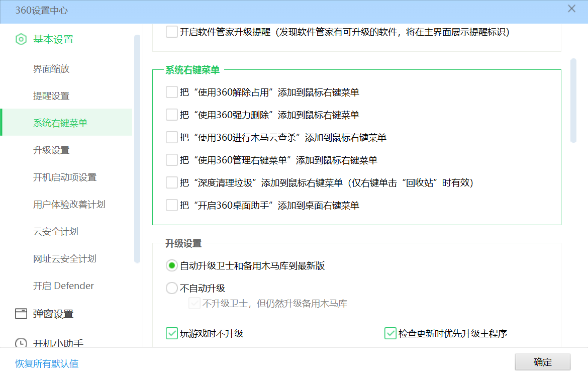Image resolution: width=588 pixels, height=377 pixels.
Task: Click the 弹窗设置 window icon
Action: tap(21, 314)
